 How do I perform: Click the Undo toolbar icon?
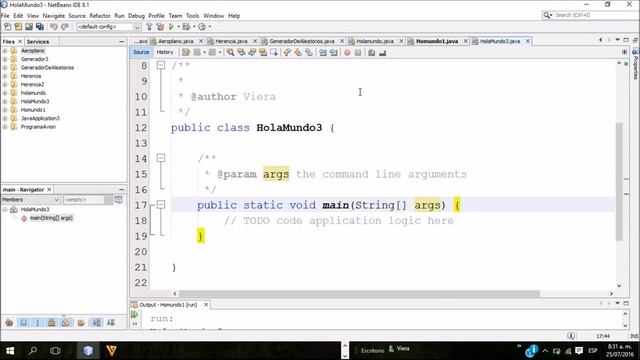[53, 27]
